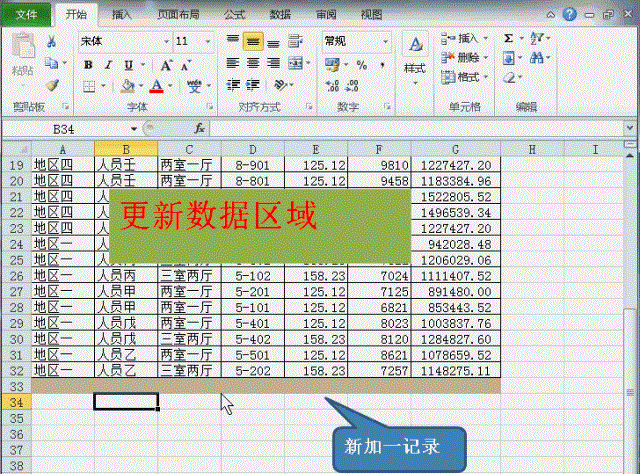Click the AutoSum sigma icon
640x474 pixels.
509,38
